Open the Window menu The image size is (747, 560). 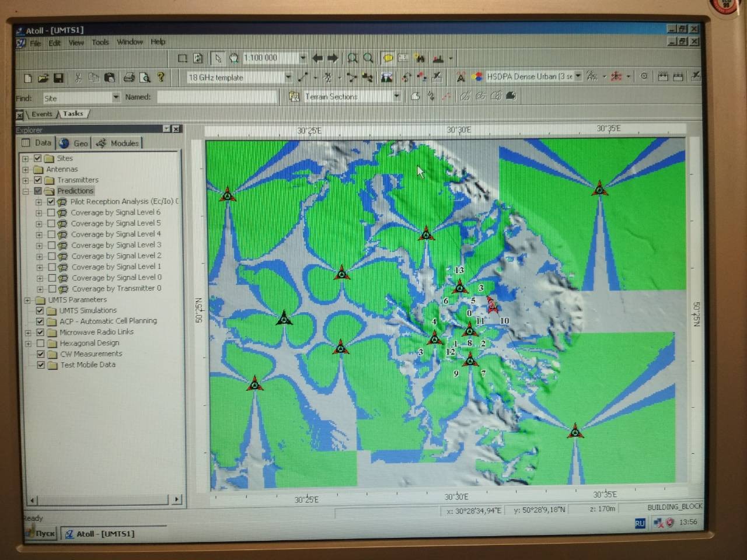pyautogui.click(x=130, y=41)
